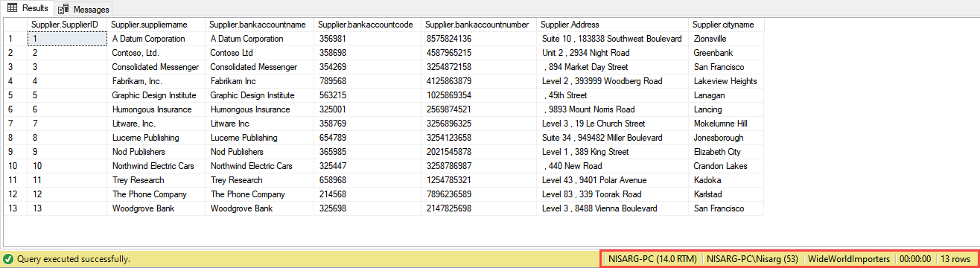Viewport: 980px width, 268px height.
Task: Click address Level 83, 339 Toorak Road
Action: click(x=612, y=194)
